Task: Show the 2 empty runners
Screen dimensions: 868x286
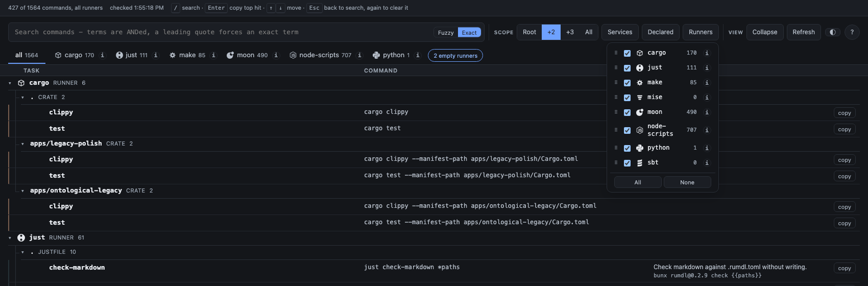Action: click(455, 56)
